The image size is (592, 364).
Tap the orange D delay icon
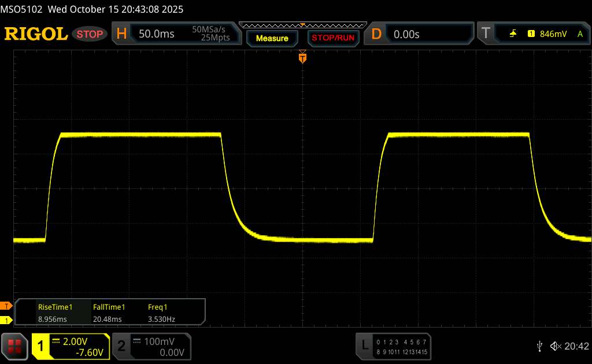[x=376, y=34]
